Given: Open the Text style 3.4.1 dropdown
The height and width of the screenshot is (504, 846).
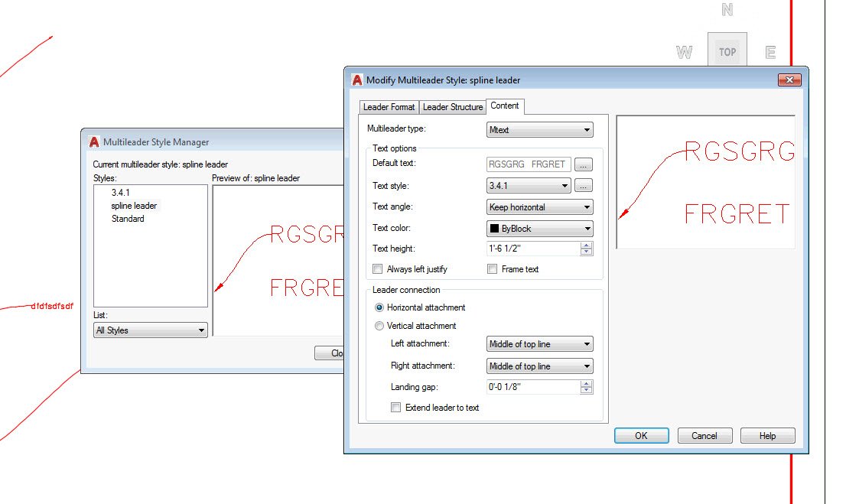Looking at the screenshot, I should 529,186.
